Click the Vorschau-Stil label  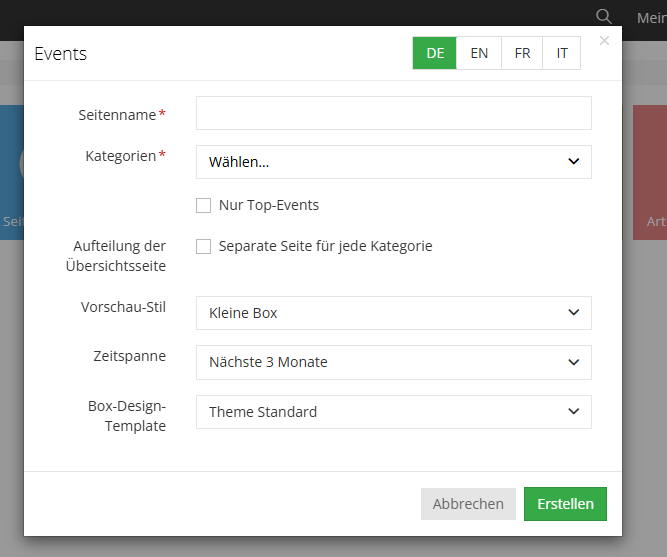pos(123,307)
